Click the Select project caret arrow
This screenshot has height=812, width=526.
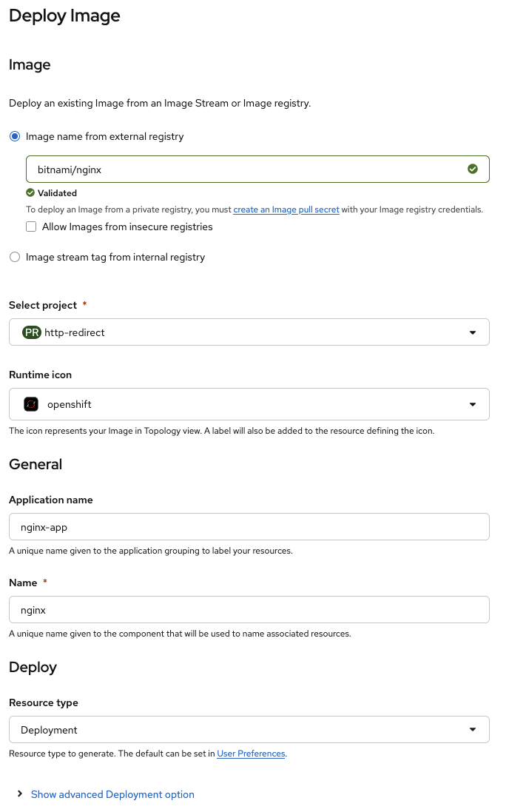tap(473, 332)
